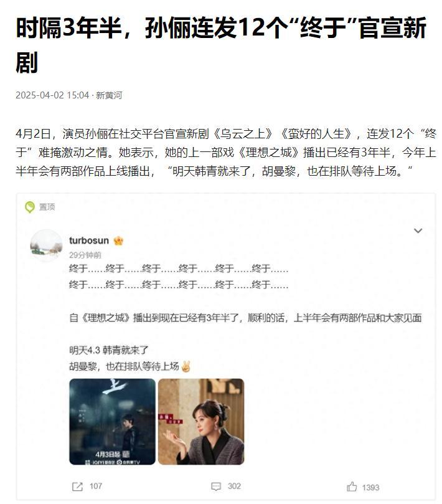442x504 pixels.
Task: Click the 29分钟前 timestamp
Action: click(85, 255)
